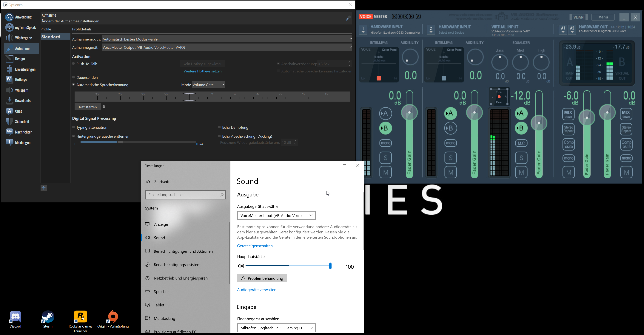The width and height of the screenshot is (644, 335).
Task: Open the Mode Volume Gate dropdown
Action: click(209, 85)
